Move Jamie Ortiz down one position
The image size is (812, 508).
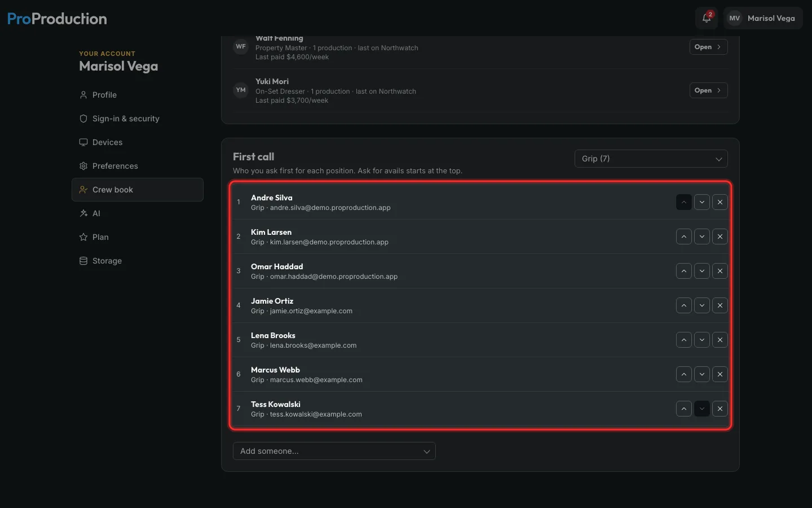pos(702,305)
